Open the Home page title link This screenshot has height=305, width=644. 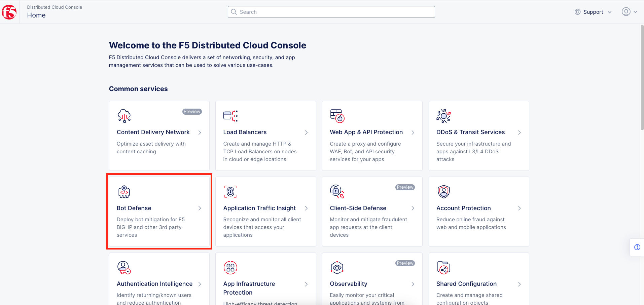click(36, 15)
